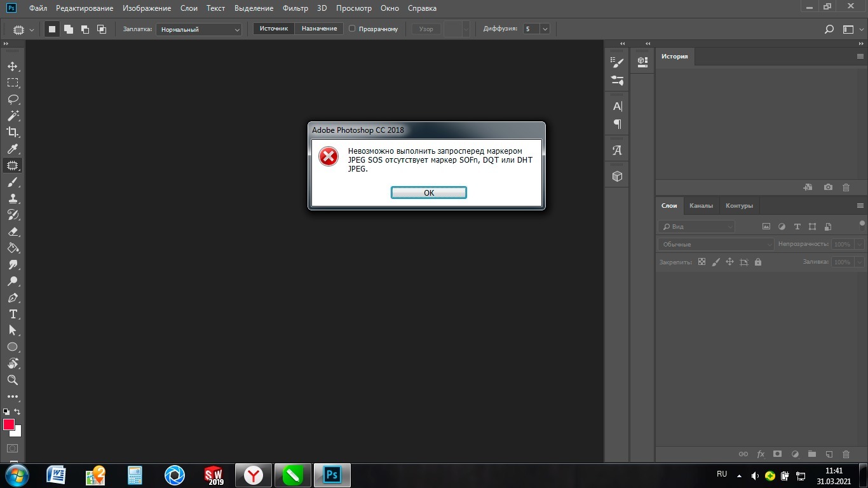
Task: Select the Paint Bucket tool
Action: 13,248
